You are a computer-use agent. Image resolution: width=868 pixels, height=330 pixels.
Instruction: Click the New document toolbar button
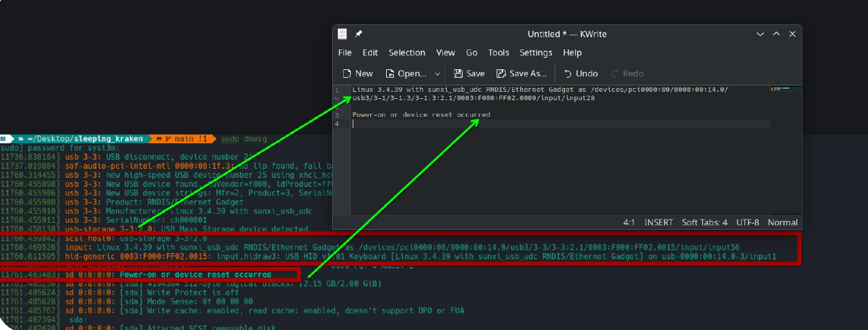[x=358, y=73]
